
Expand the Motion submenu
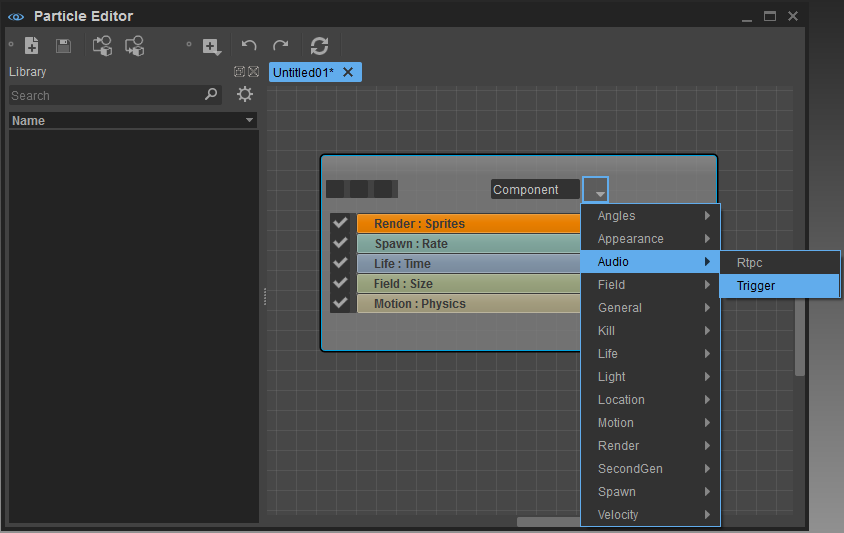(x=650, y=423)
